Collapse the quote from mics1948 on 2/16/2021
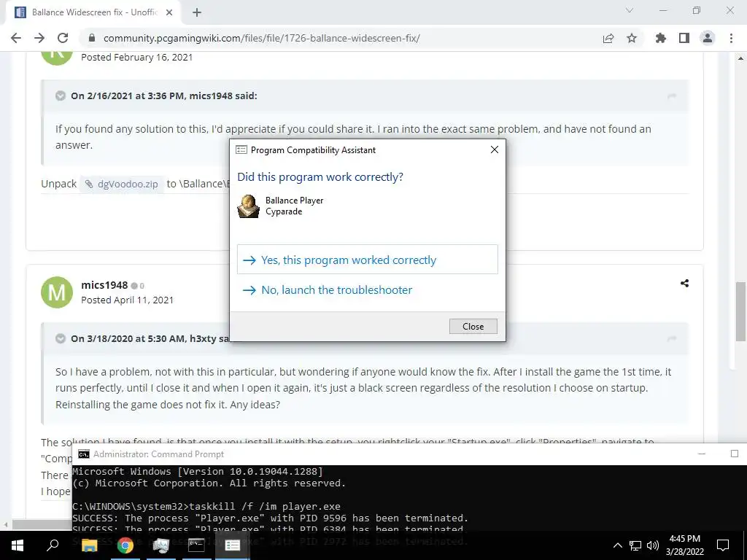747x560 pixels. (61, 96)
